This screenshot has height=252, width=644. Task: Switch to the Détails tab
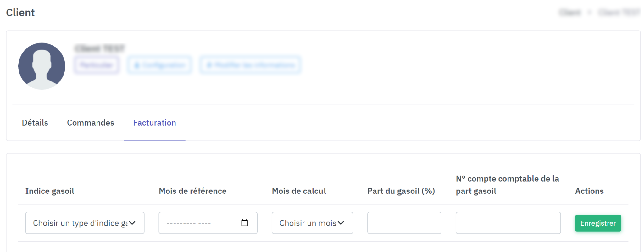pyautogui.click(x=35, y=123)
